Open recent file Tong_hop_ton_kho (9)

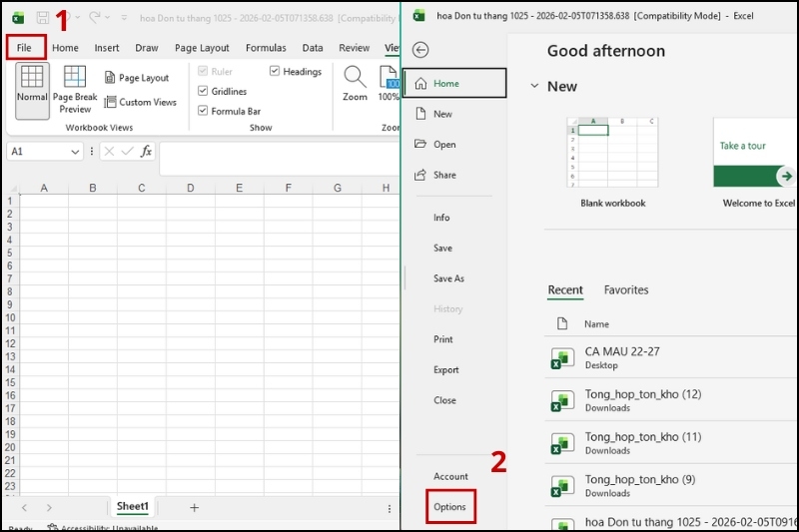[x=670, y=486]
